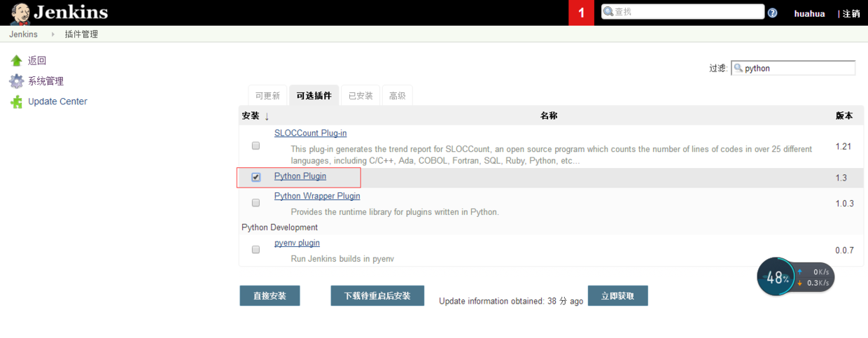The height and width of the screenshot is (338, 868).
Task: Click the breadcrumb arrow after Jenkins
Action: coord(53,34)
